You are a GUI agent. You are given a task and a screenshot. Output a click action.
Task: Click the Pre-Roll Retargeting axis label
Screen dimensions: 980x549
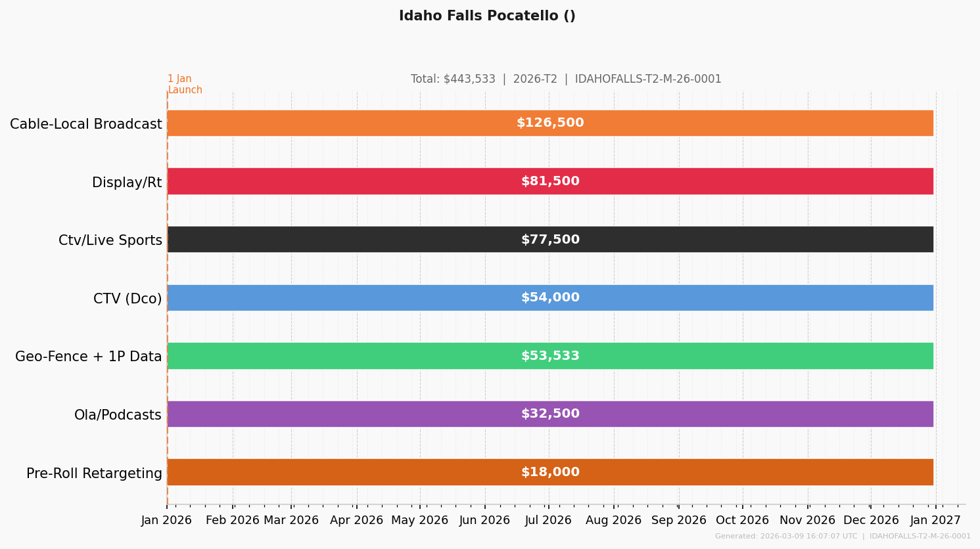94,473
